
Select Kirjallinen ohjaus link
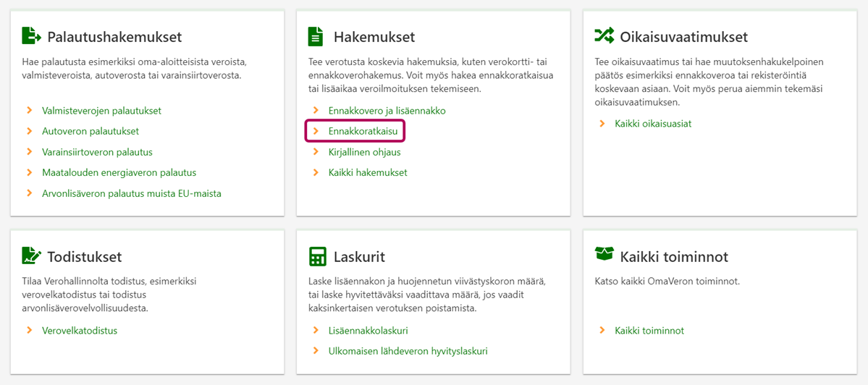[364, 152]
